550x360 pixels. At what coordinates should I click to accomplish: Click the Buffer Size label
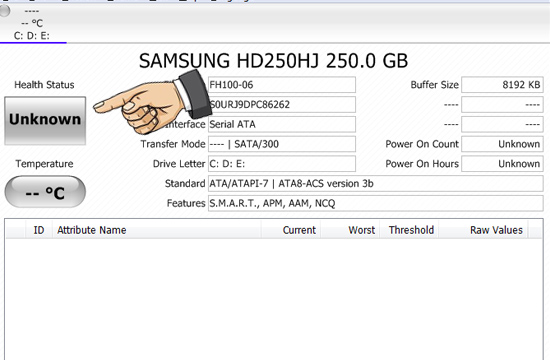[x=434, y=85]
